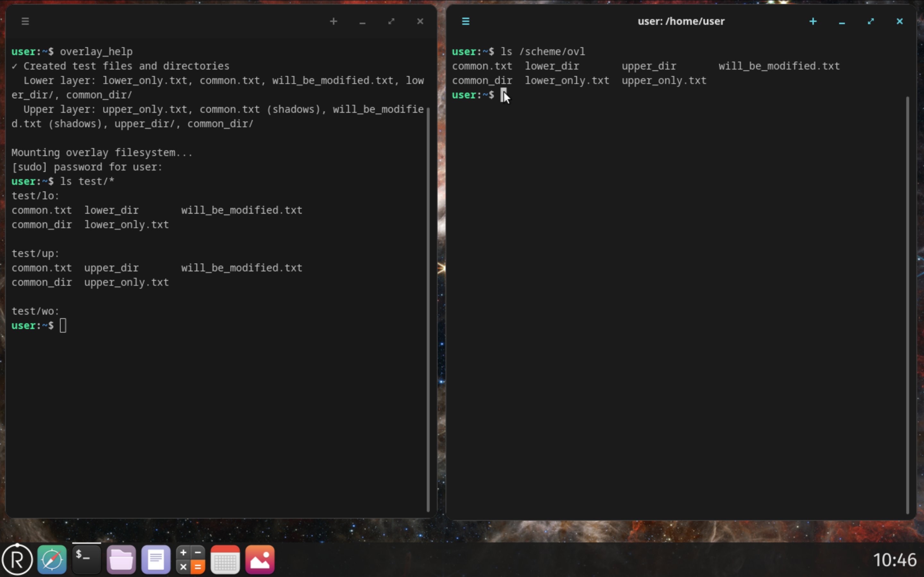Minimize the left terminal window
The image size is (924, 577).
pos(362,21)
